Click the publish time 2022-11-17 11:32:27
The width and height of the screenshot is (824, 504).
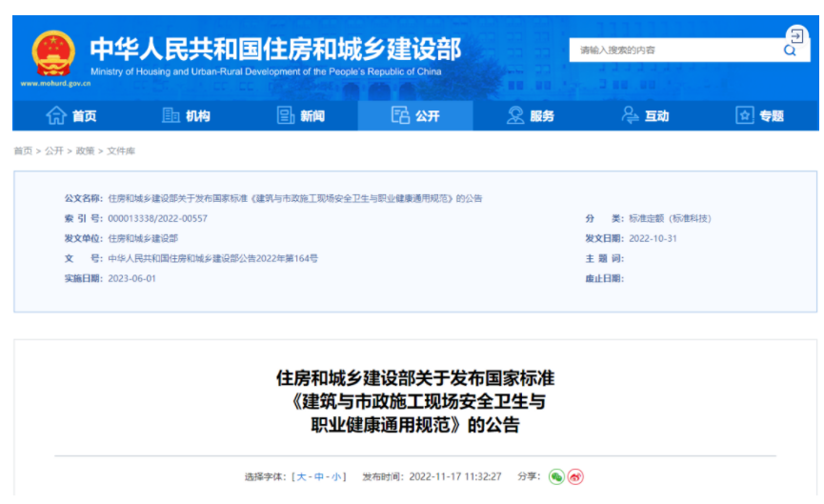tap(455, 476)
